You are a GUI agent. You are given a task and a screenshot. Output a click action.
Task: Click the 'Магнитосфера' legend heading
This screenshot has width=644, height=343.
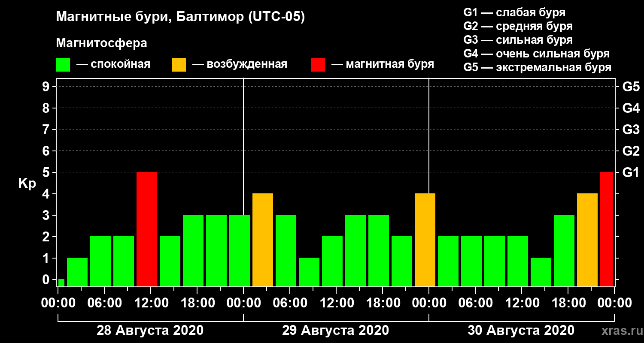point(101,43)
